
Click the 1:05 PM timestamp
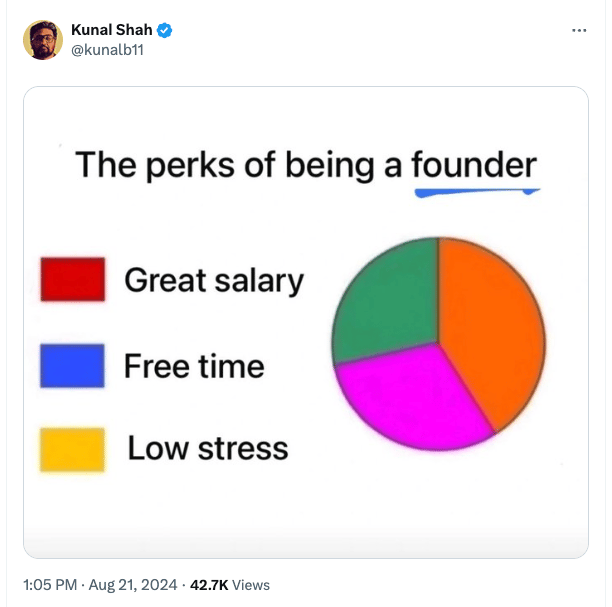(50, 585)
